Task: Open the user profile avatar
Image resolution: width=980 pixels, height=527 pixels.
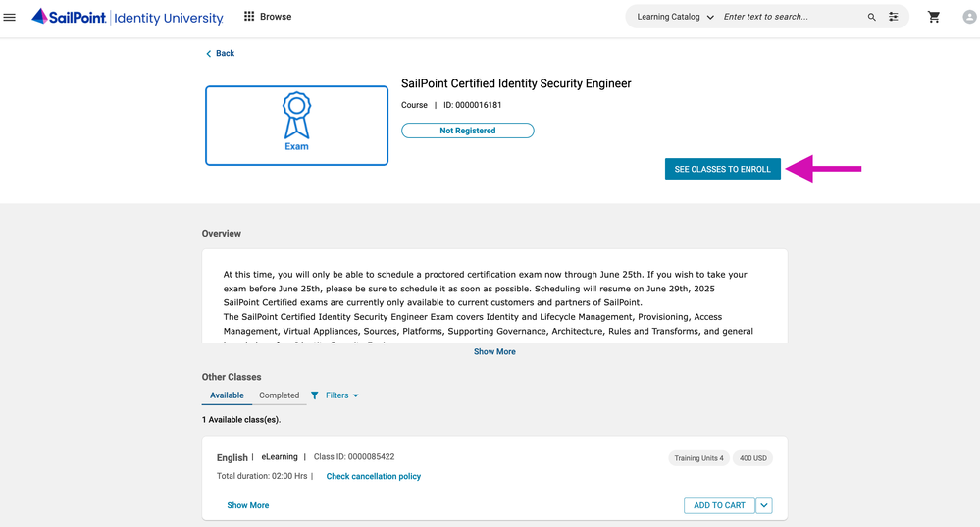Action: pos(969,17)
